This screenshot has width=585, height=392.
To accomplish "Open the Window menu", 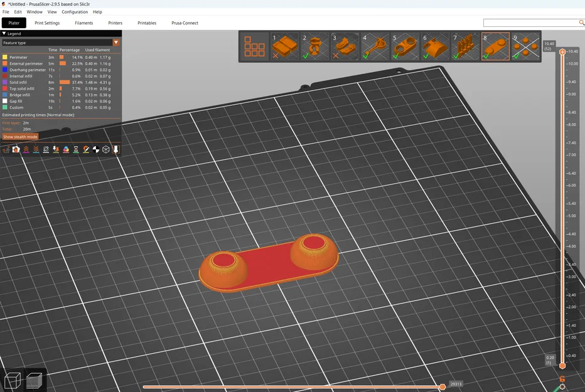I will tap(35, 12).
